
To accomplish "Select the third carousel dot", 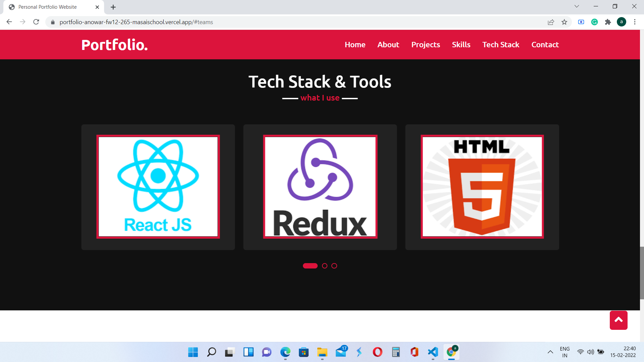I will click(334, 266).
